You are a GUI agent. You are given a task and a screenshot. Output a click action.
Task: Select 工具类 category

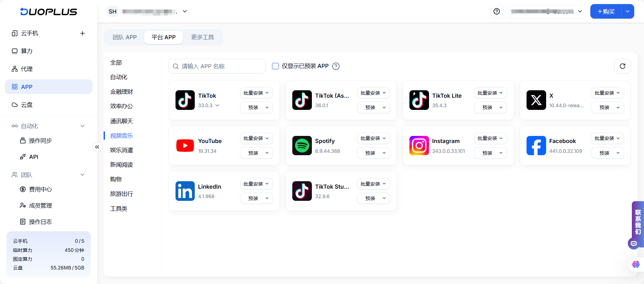pos(119,209)
